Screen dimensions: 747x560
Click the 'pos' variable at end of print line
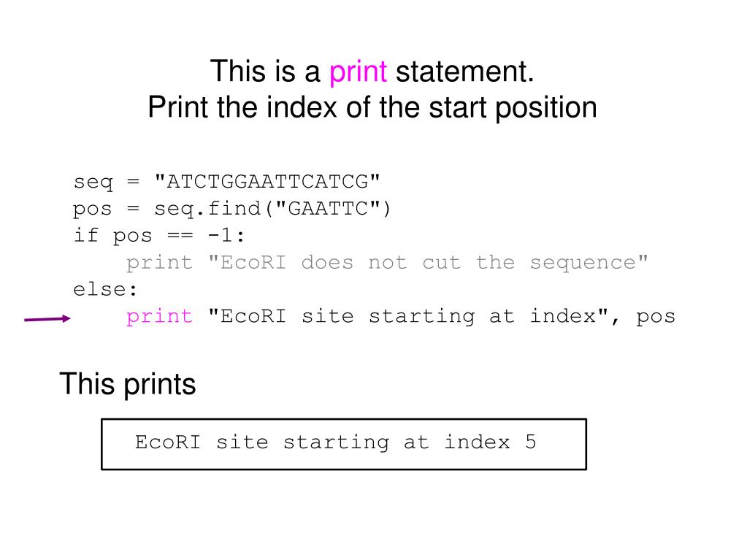[656, 318]
